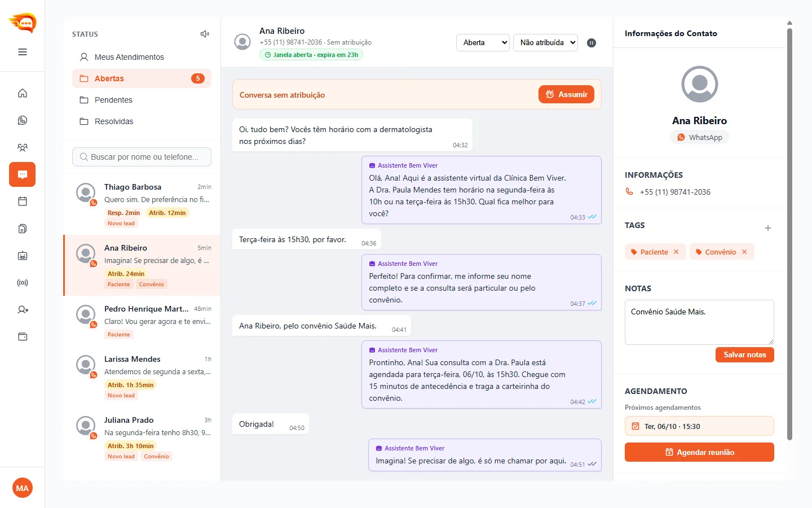Click the right panel vertical scrollbar
The height and width of the screenshot is (508, 812).
point(789,234)
